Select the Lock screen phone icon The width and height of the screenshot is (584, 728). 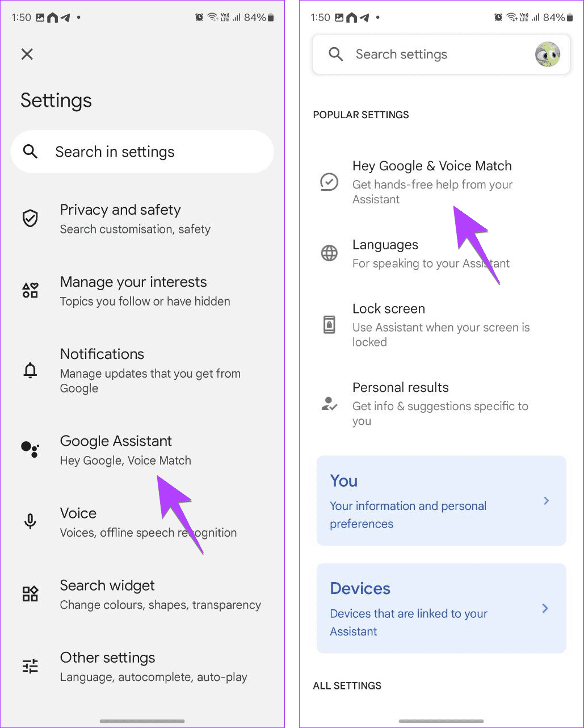(x=329, y=324)
